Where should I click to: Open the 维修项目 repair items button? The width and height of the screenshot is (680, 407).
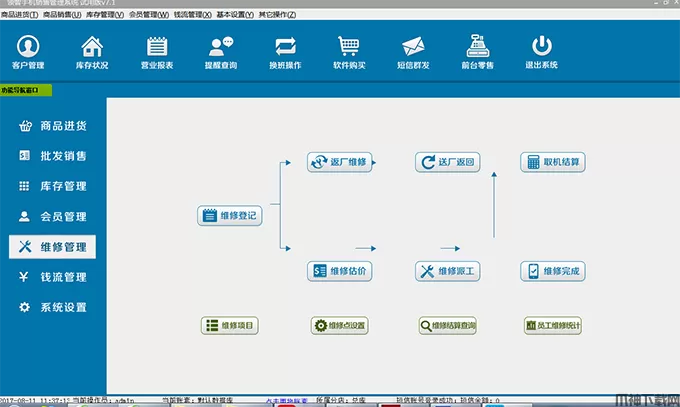pyautogui.click(x=230, y=325)
